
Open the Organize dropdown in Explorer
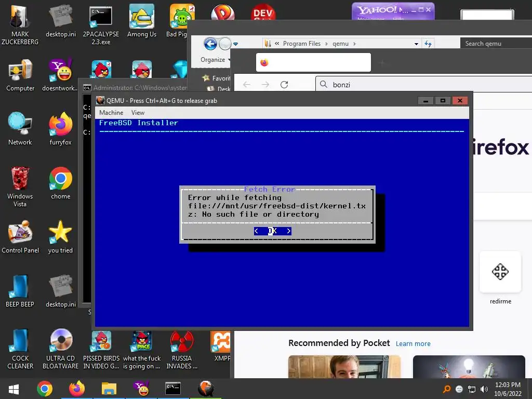tap(215, 60)
